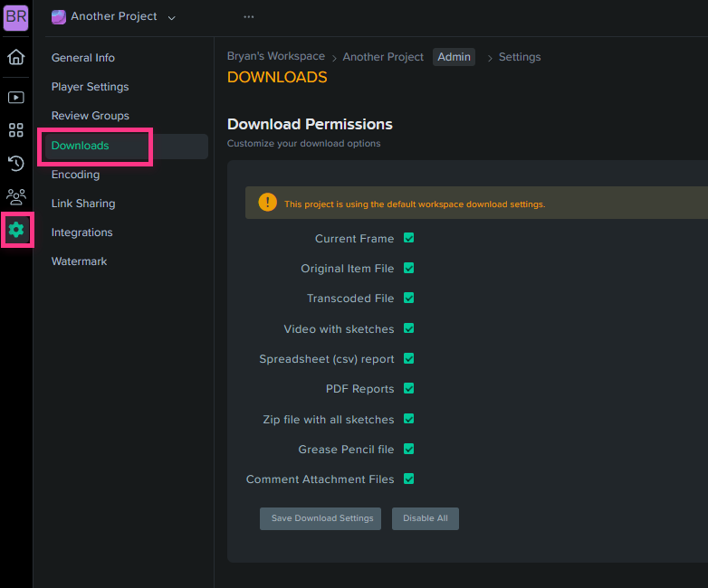Click the Another Project breadcrumb link
Screen dimensions: 708x588
point(383,57)
